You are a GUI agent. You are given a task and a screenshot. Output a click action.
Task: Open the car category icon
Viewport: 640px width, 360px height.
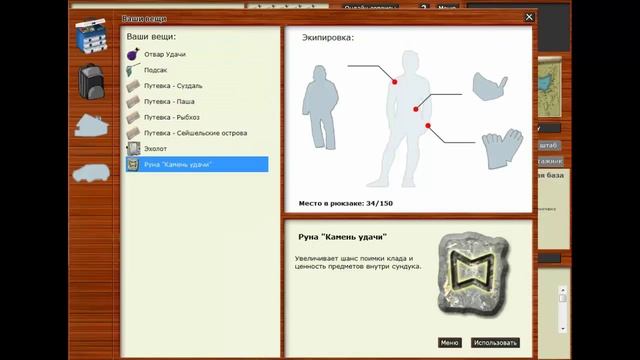91,173
